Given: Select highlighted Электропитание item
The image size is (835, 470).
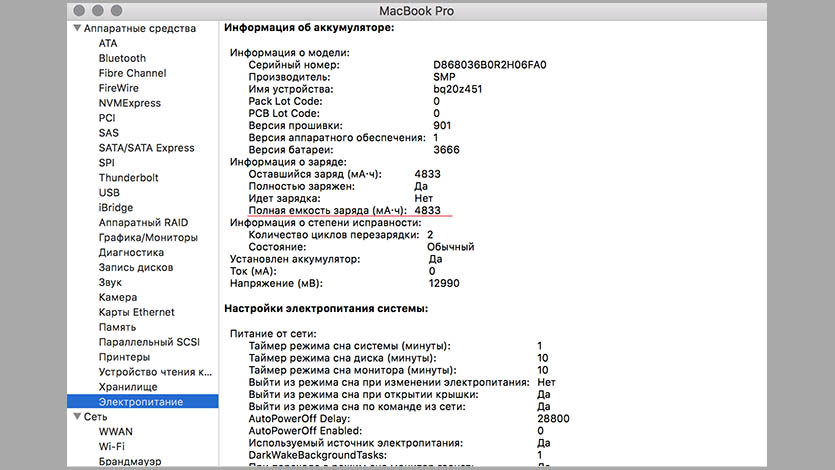Looking at the screenshot, I should 142,401.
